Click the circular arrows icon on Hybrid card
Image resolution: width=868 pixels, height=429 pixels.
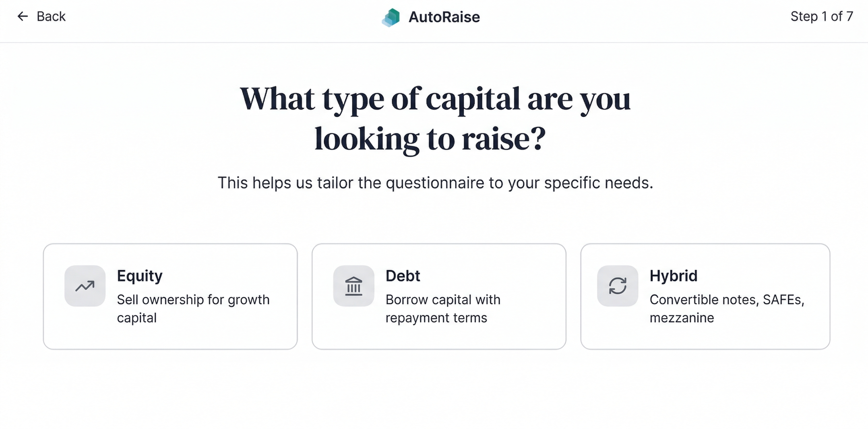click(x=617, y=287)
